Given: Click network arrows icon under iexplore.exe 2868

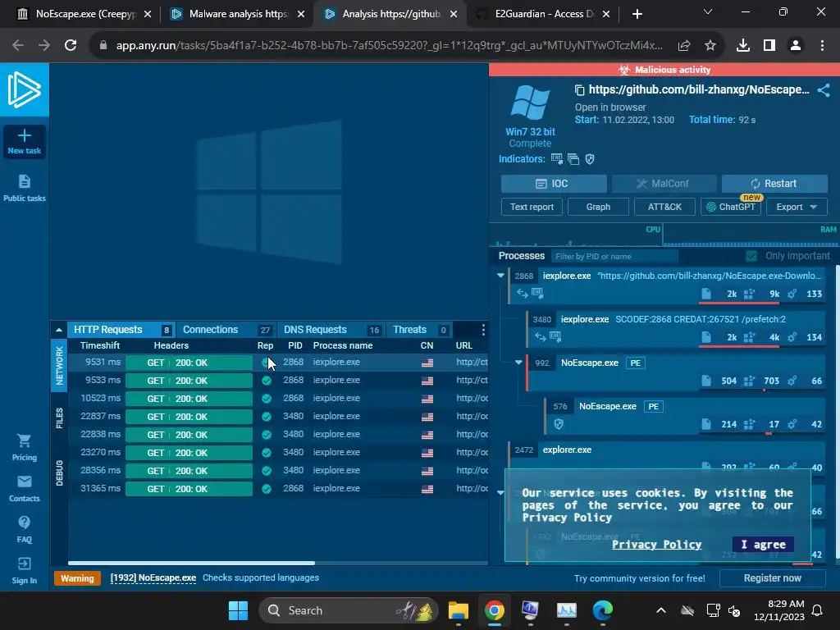Looking at the screenshot, I should (x=523, y=293).
